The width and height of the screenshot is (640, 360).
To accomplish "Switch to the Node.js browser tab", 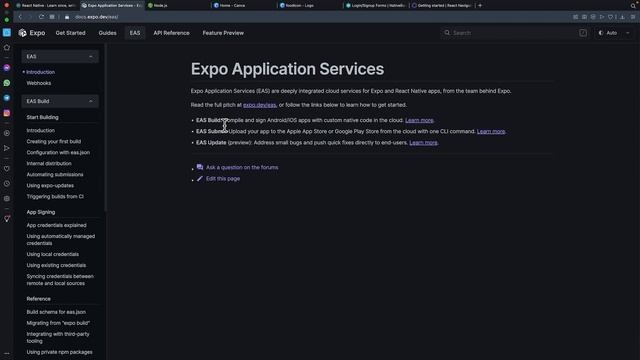I will [178, 5].
